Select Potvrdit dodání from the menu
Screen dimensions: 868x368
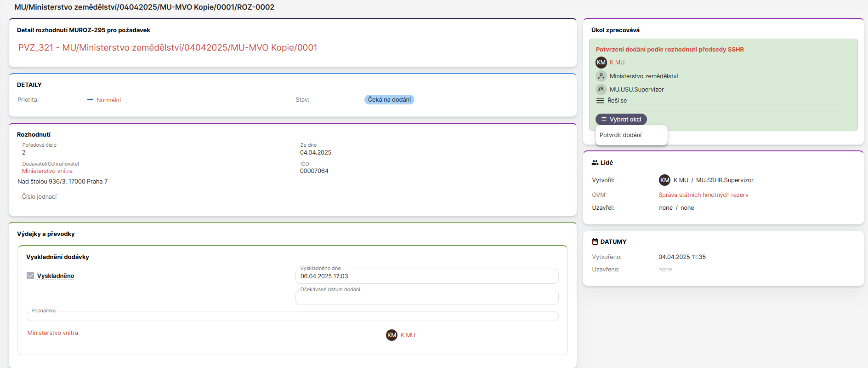coord(621,135)
